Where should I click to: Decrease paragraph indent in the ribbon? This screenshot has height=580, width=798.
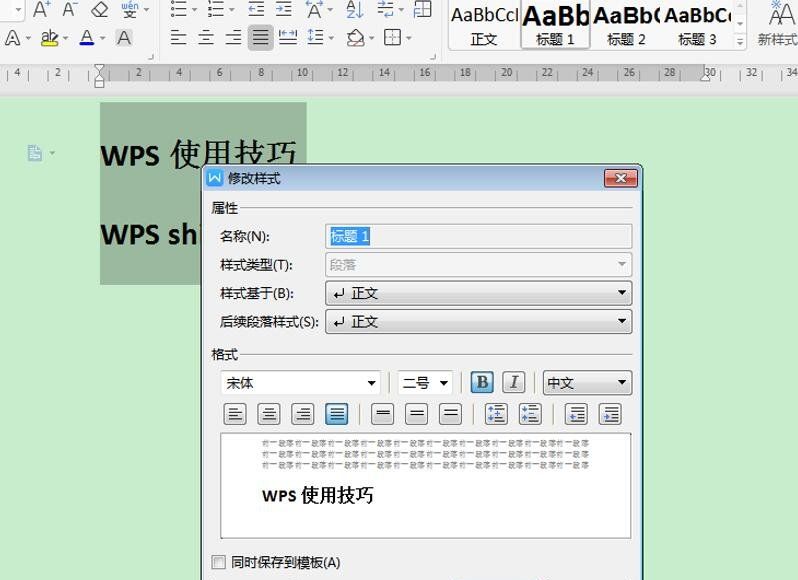click(256, 9)
